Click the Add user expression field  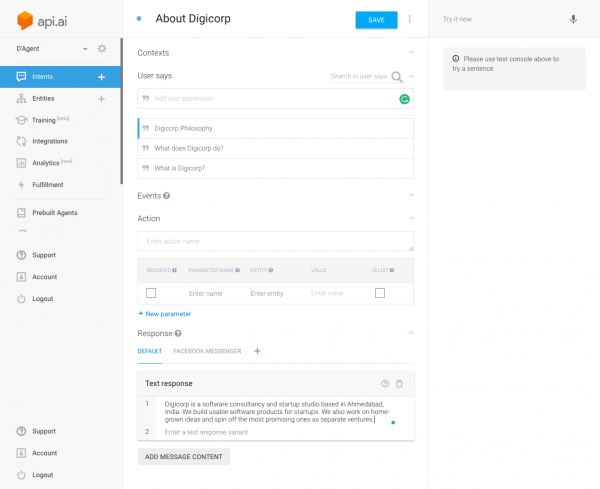coord(276,99)
